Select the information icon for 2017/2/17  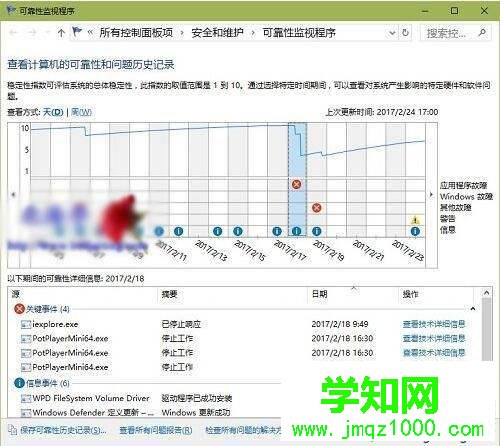277,231
